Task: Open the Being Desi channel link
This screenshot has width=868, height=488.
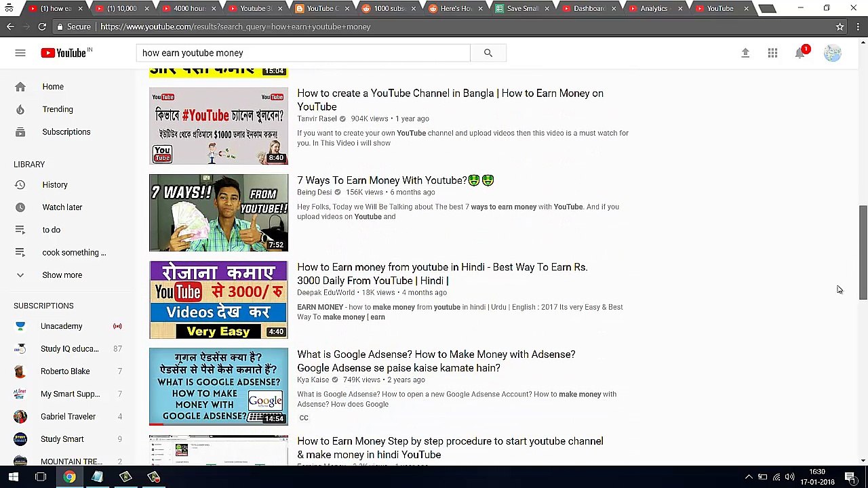Action: tap(314, 192)
